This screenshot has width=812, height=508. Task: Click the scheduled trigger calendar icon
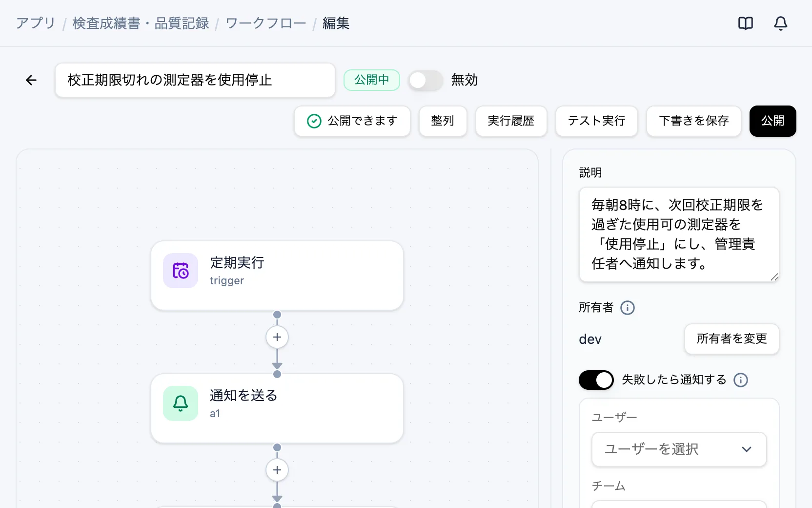(181, 271)
